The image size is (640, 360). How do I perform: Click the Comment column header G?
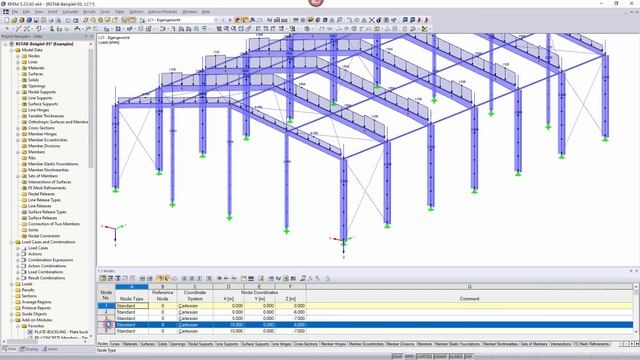[x=469, y=287]
